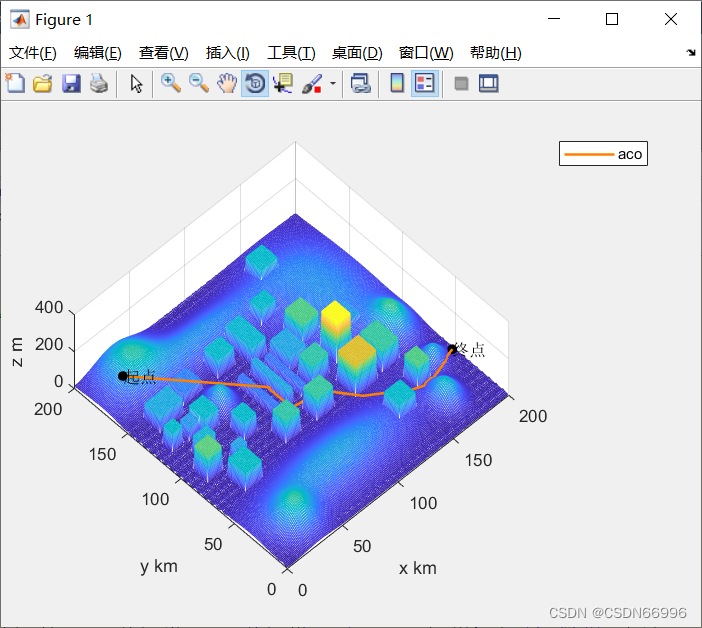Click the New Figure icon
This screenshot has height=628, width=702.
[16, 83]
